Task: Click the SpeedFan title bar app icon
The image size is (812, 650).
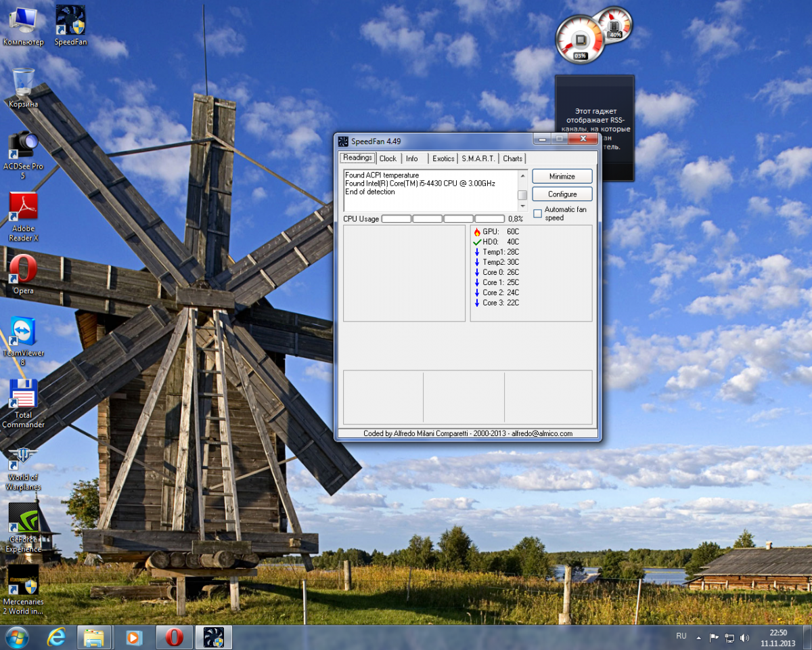Action: pyautogui.click(x=343, y=141)
